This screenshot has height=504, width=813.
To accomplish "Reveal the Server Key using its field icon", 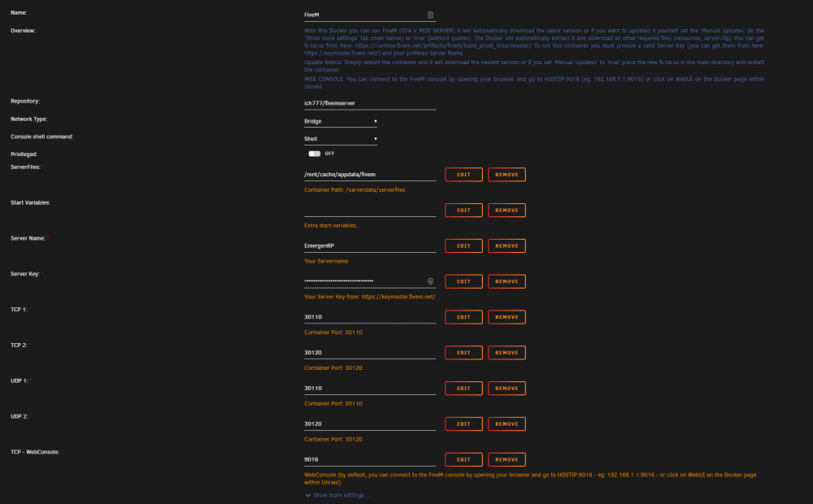I will (x=430, y=281).
